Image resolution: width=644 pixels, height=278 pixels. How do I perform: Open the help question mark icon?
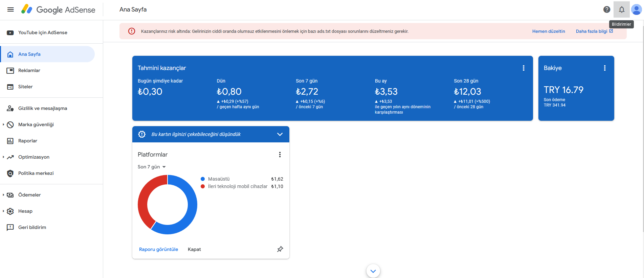coord(607,9)
